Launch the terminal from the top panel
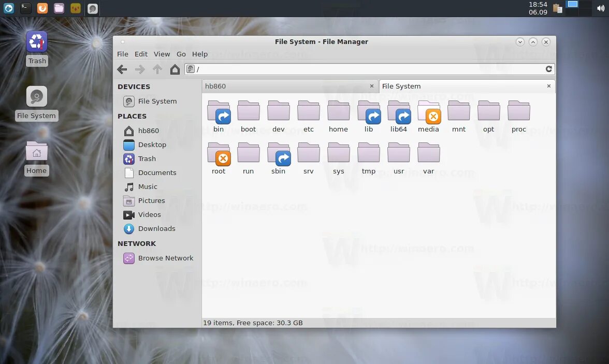 click(26, 8)
